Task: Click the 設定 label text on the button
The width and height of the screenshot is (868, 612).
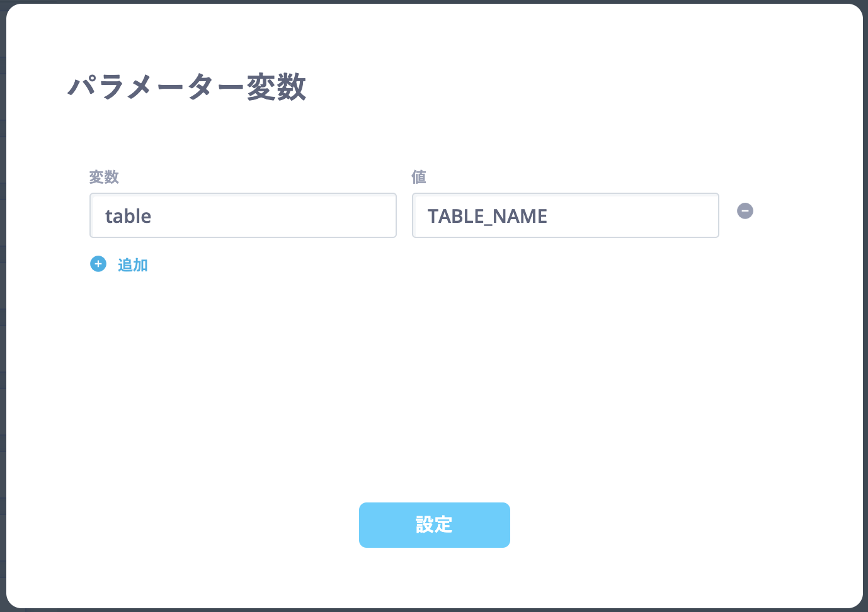Action: coord(434,524)
